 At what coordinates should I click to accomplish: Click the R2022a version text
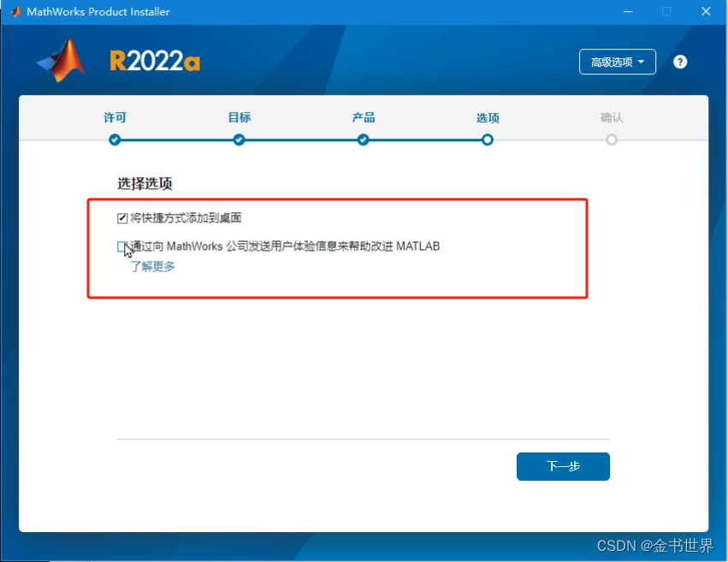pos(155,61)
